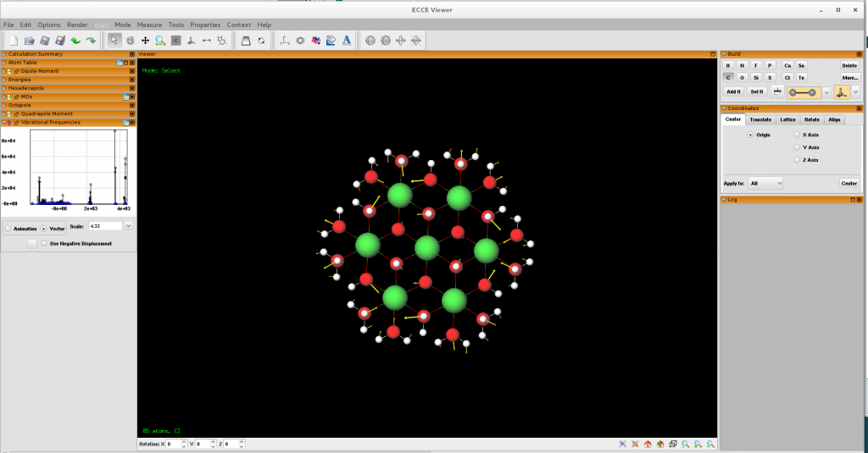Close the Vibrational Frequencies panel
The image size is (868, 453).
pyautogui.click(x=132, y=122)
